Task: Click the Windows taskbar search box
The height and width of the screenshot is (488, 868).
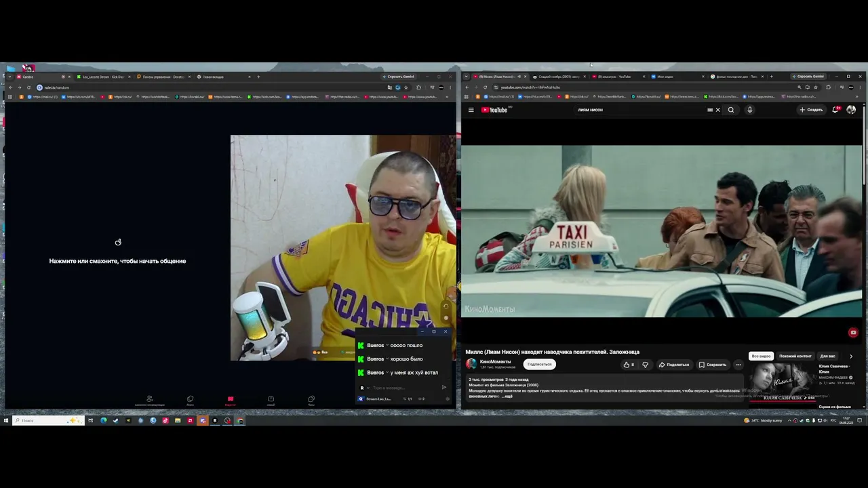Action: (49, 420)
